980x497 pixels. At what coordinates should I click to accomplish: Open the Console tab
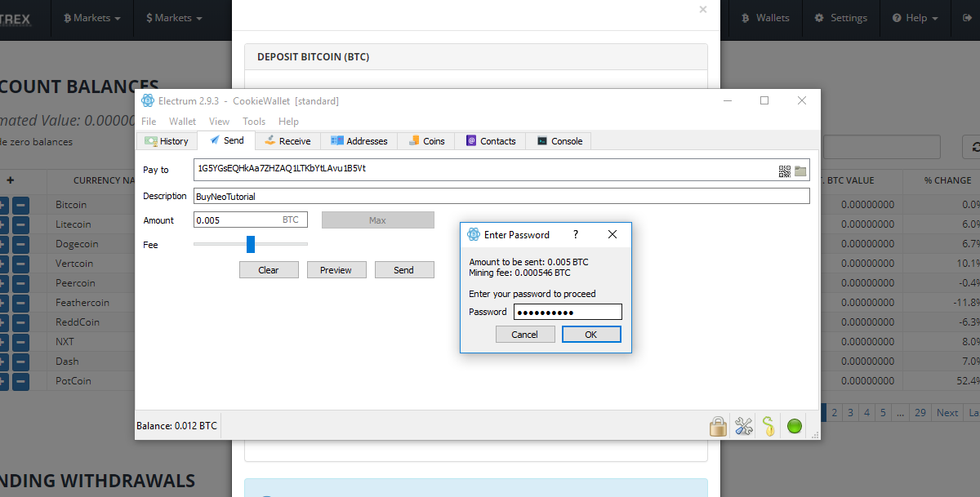tap(559, 141)
